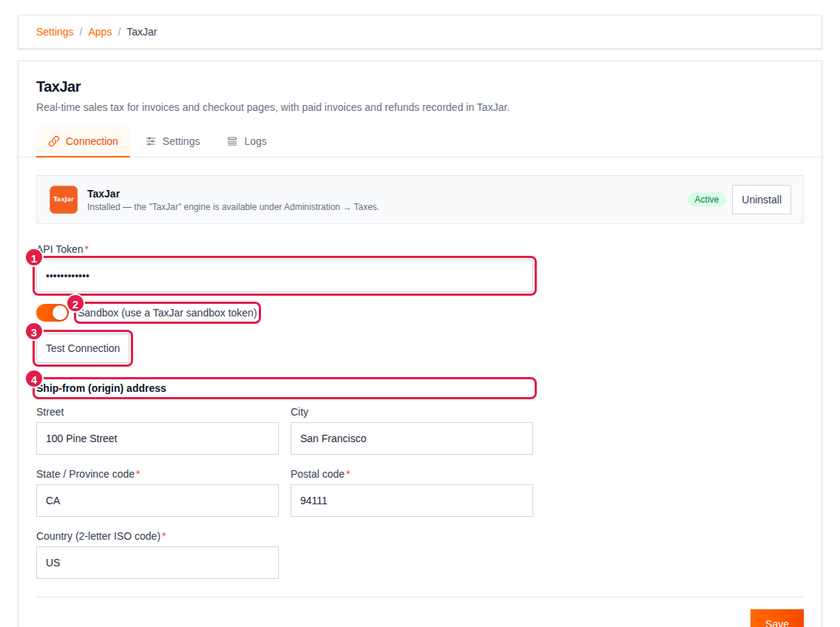840x627 pixels.
Task: Go to Apps in the breadcrumb
Action: [x=100, y=32]
